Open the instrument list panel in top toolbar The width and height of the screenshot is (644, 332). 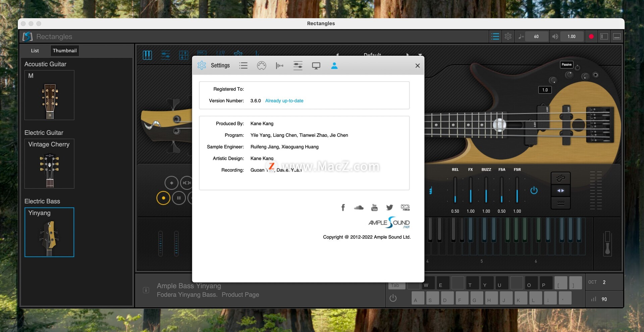(x=495, y=37)
